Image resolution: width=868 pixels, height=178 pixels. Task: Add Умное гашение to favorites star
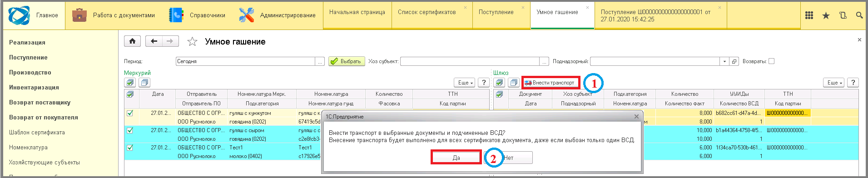[x=192, y=42]
